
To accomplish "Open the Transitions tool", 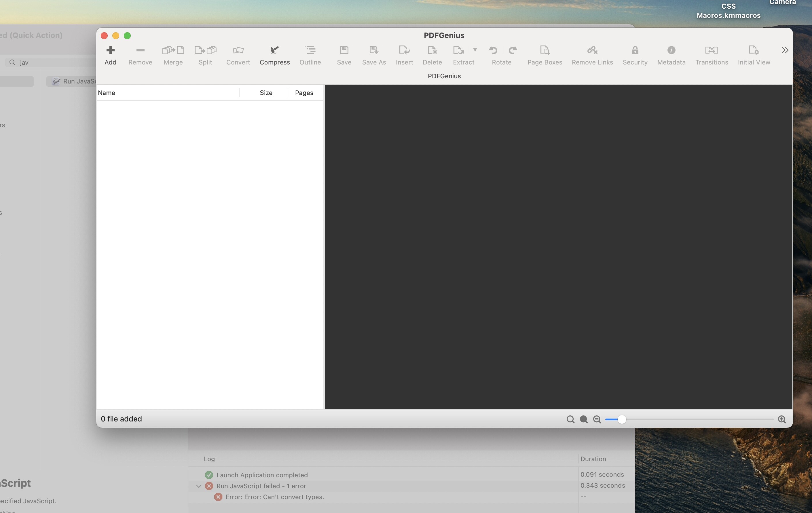I will tap(712, 51).
